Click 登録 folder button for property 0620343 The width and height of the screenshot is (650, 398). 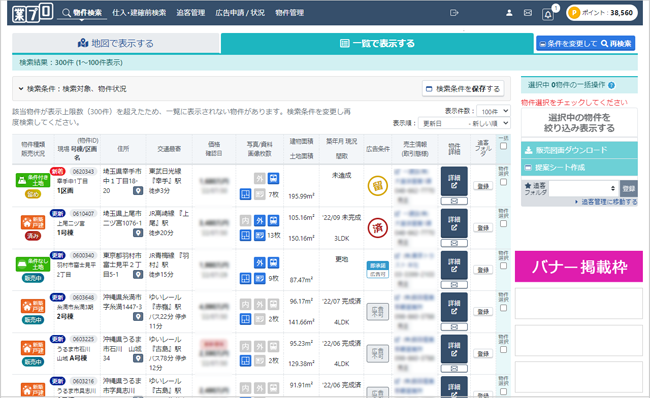click(483, 186)
